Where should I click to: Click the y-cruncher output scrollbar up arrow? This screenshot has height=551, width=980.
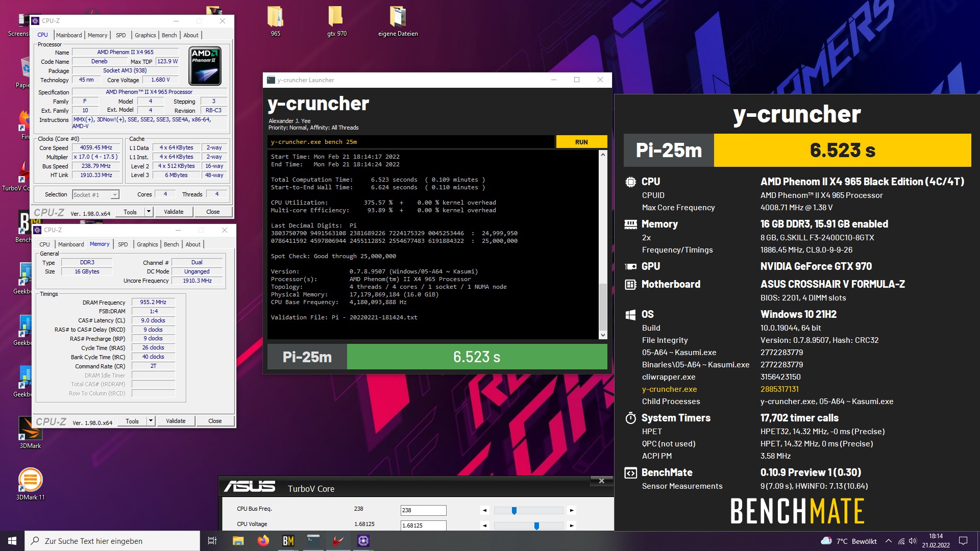(x=603, y=154)
